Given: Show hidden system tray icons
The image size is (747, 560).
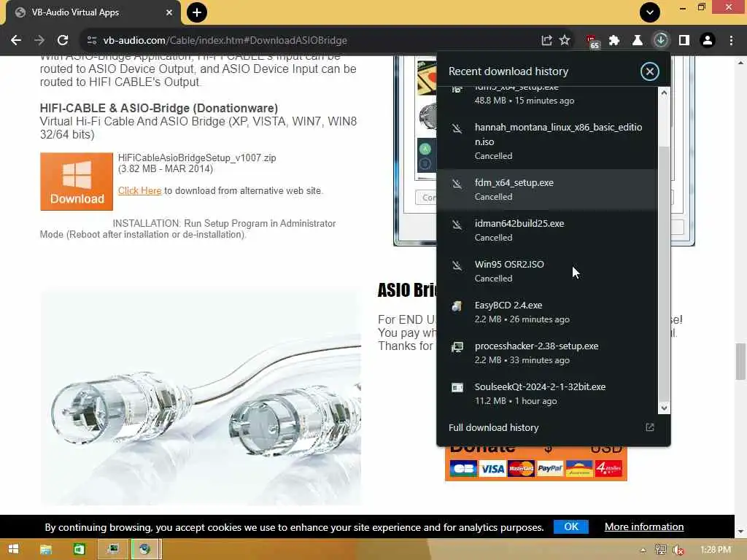Looking at the screenshot, I should 643,550.
